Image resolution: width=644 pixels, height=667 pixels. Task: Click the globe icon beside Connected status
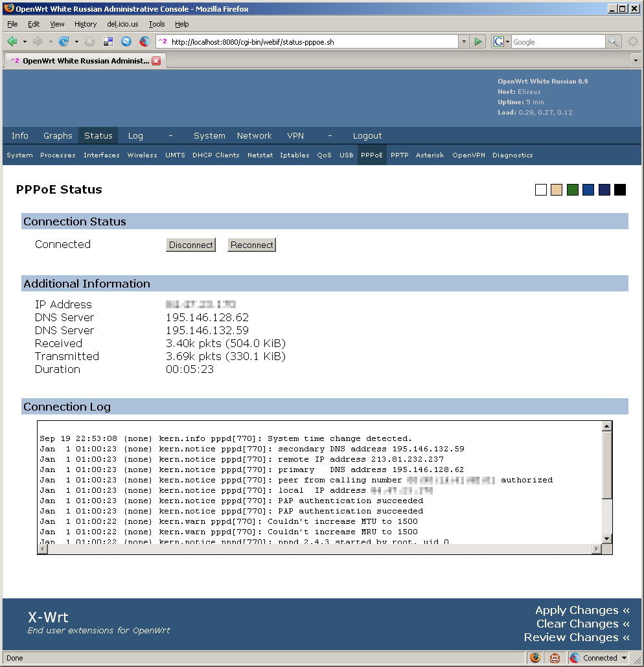575,658
